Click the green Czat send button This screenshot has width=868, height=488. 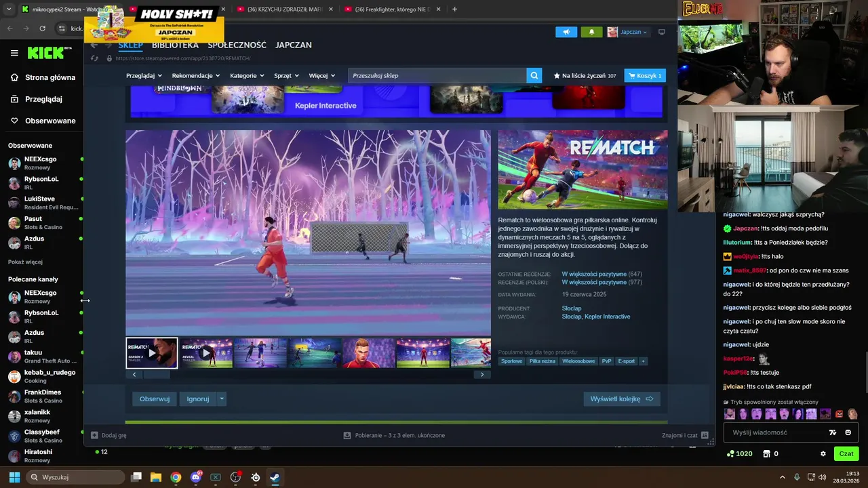coord(846,453)
